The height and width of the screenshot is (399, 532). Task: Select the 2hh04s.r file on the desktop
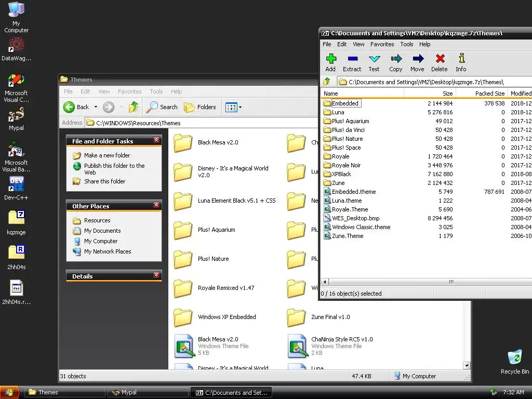[x=16, y=292]
